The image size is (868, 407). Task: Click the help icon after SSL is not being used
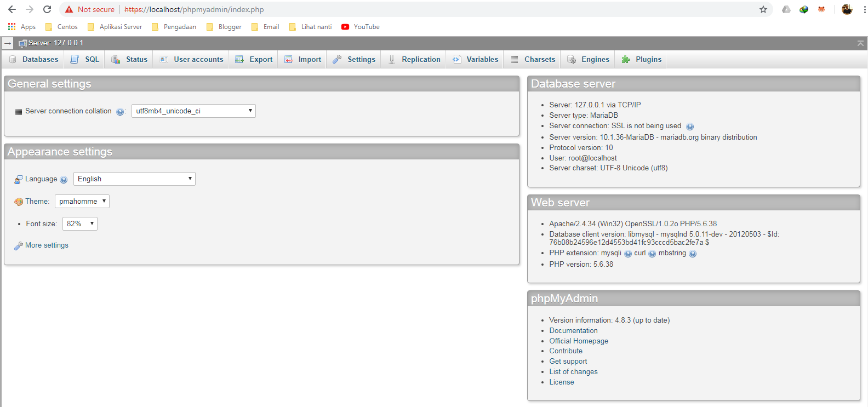pyautogui.click(x=690, y=127)
